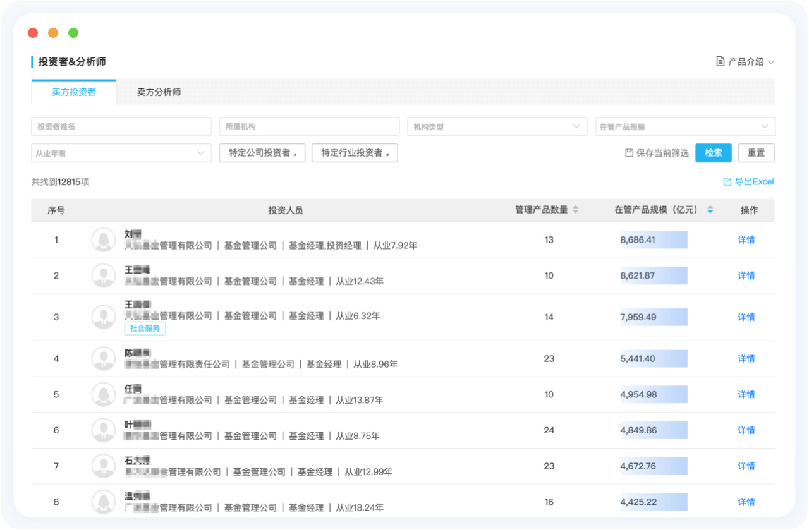
Task: Focus the 投资者姓名 input field
Action: point(121,126)
